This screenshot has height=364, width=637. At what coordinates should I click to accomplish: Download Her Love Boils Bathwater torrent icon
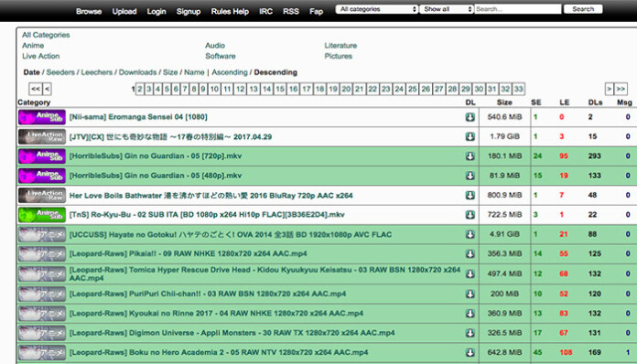pos(470,195)
